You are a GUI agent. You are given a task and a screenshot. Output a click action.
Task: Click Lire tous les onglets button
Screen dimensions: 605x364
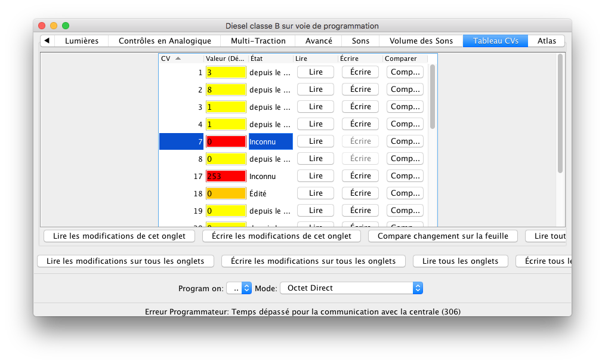pyautogui.click(x=460, y=261)
